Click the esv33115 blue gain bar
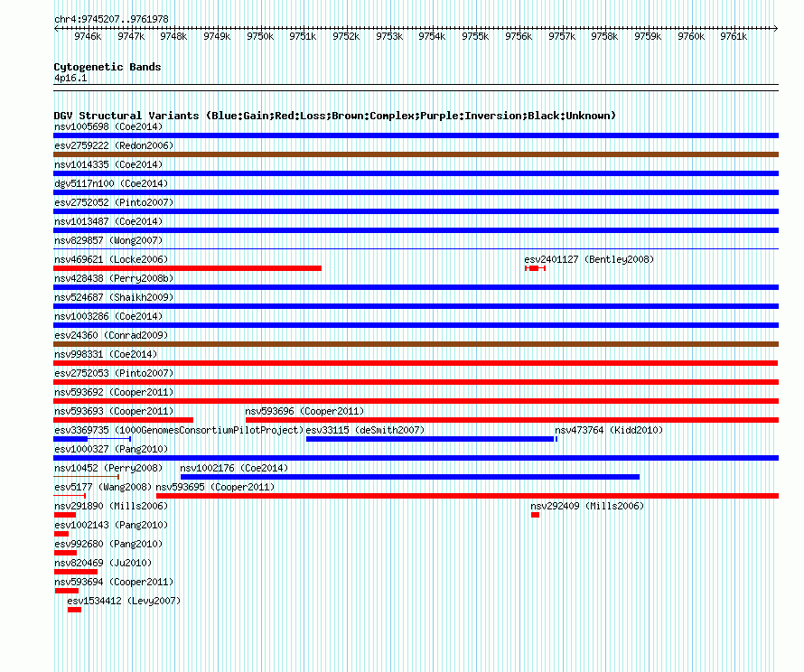804x672 pixels. pyautogui.click(x=430, y=439)
